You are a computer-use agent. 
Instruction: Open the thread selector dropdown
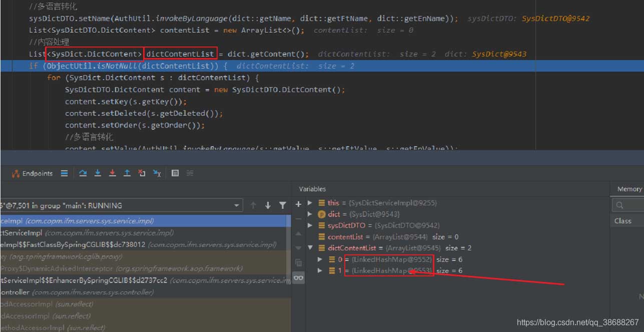[237, 206]
